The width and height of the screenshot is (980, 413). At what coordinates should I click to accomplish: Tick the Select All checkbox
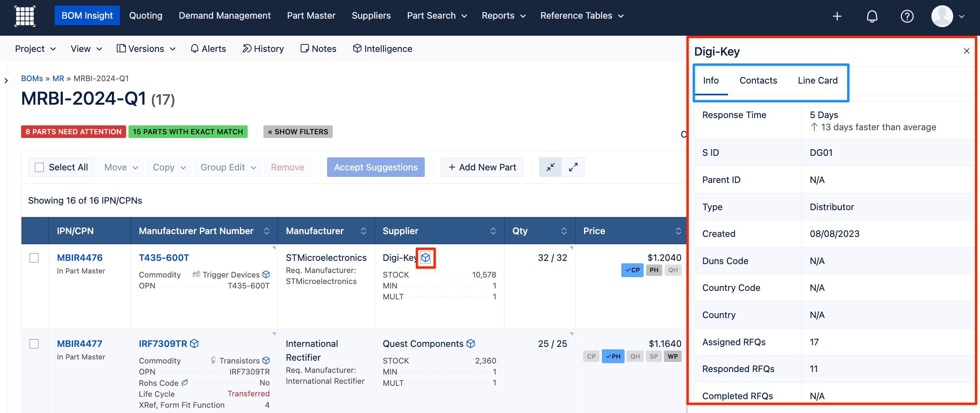39,167
